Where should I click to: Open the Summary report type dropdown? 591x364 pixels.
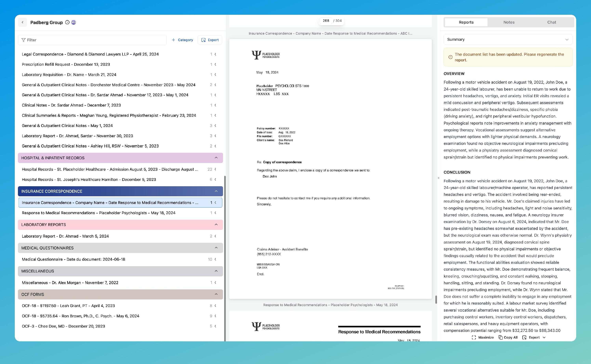[x=508, y=40]
